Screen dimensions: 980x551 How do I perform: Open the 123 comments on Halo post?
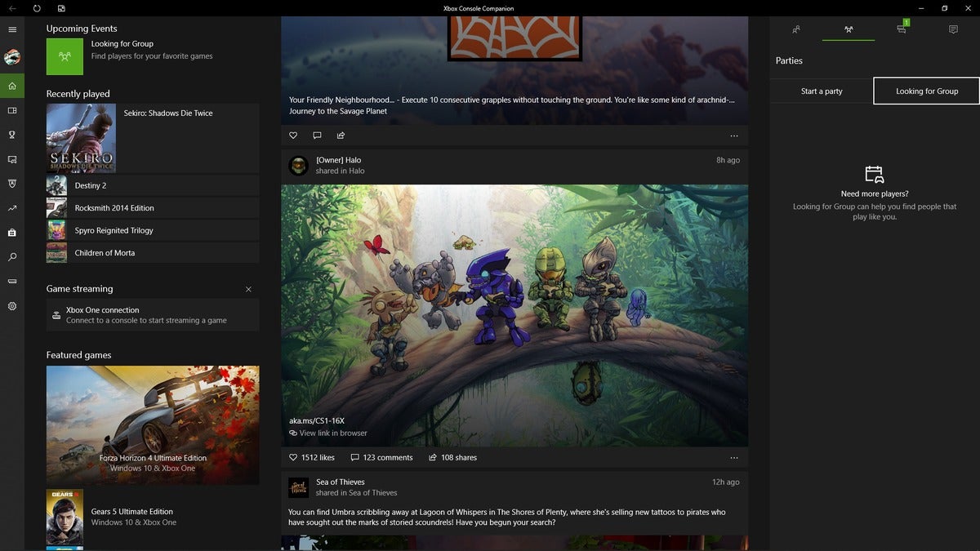(x=381, y=458)
